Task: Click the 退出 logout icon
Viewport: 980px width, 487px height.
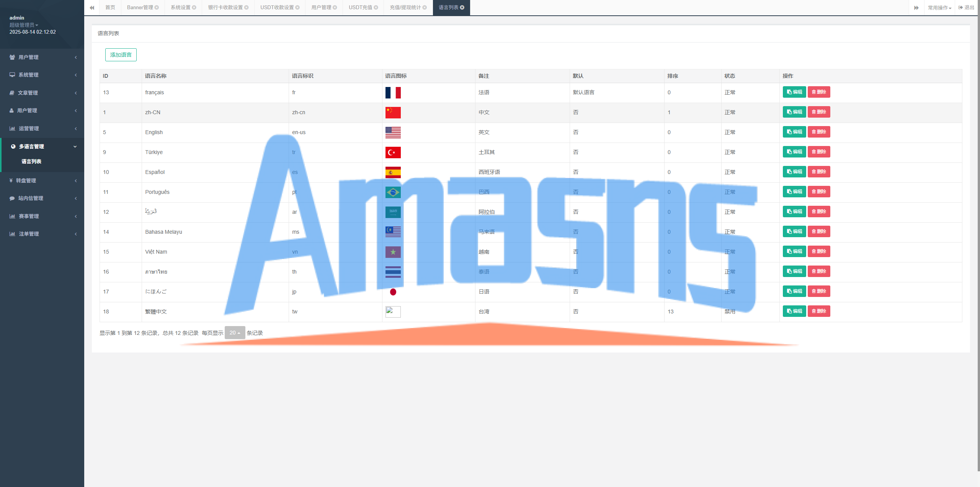Action: (960, 8)
